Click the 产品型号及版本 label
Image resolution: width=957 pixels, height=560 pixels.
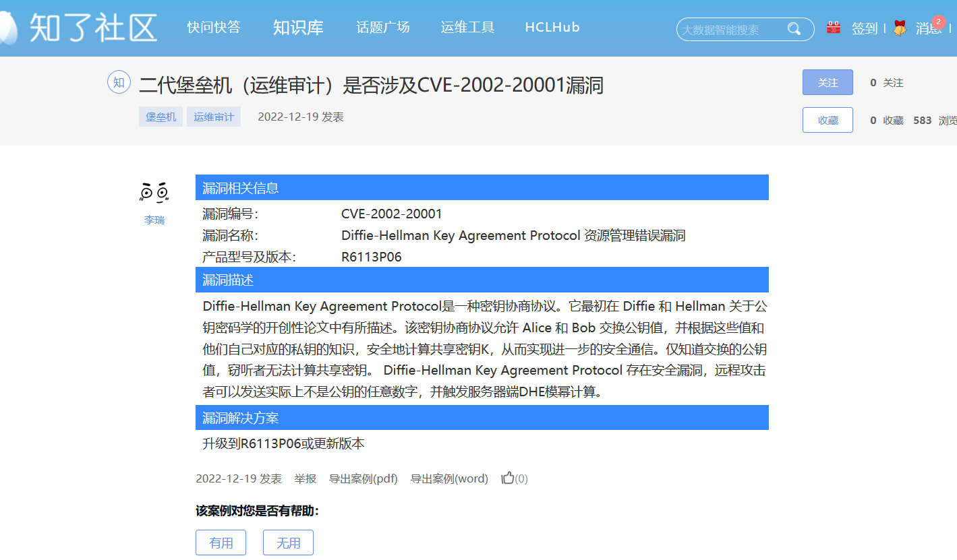tap(250, 257)
